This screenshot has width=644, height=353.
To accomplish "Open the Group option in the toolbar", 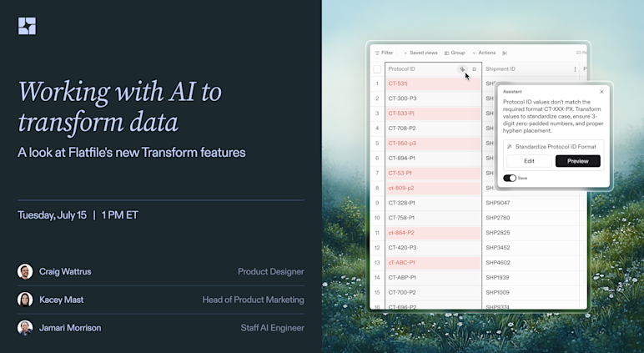I will click(x=455, y=53).
